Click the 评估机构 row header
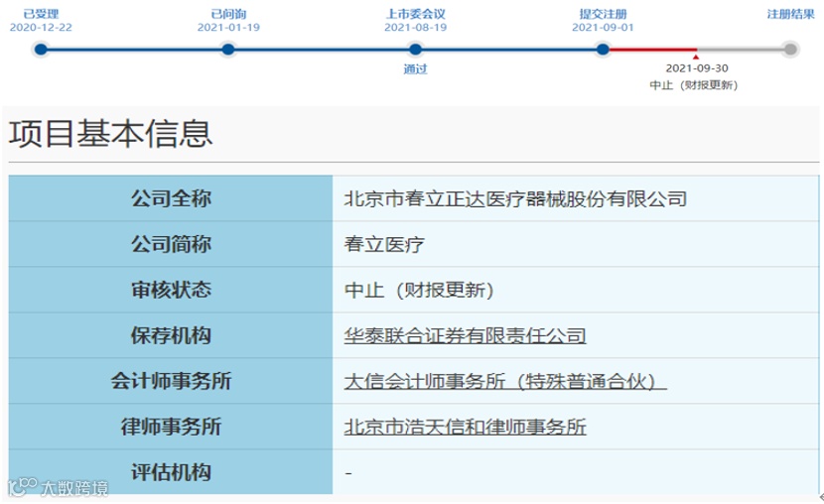Image resolution: width=824 pixels, height=504 pixels. point(171,472)
